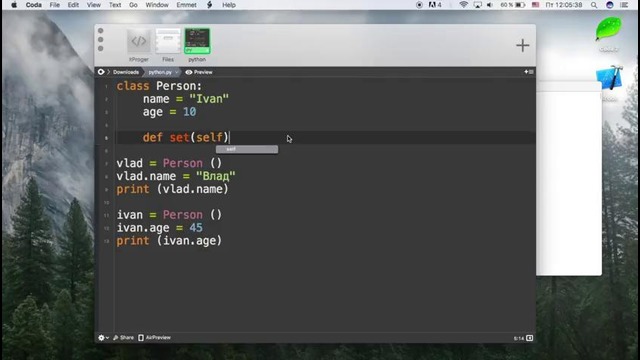Open the scripts menu icon
The width and height of the screenshot is (640, 360).
209,5
